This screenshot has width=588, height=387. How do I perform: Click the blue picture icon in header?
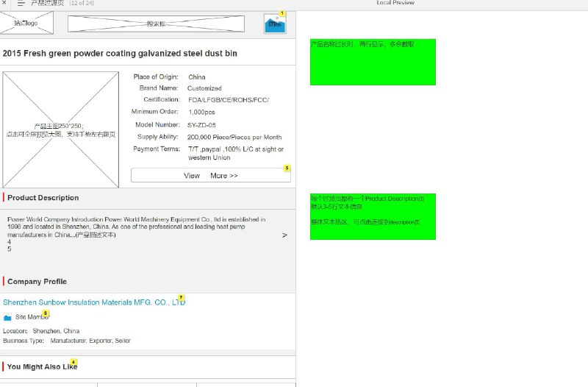point(275,24)
